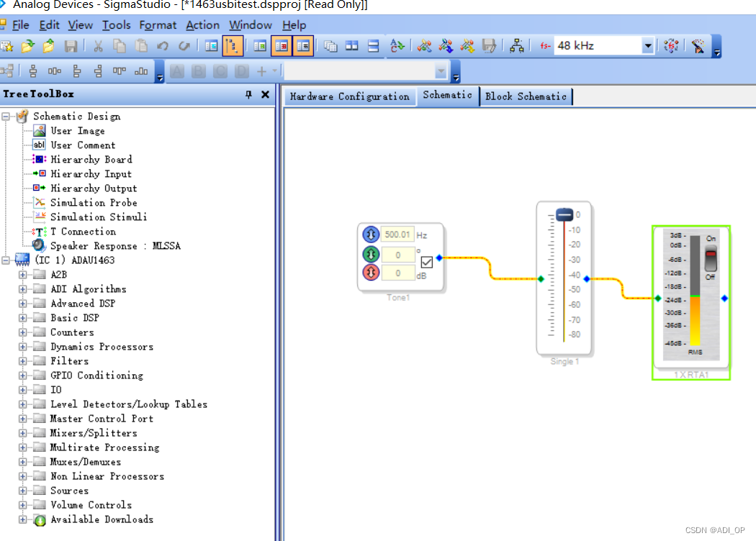Click the Tone1 phase green knob icon

point(371,254)
